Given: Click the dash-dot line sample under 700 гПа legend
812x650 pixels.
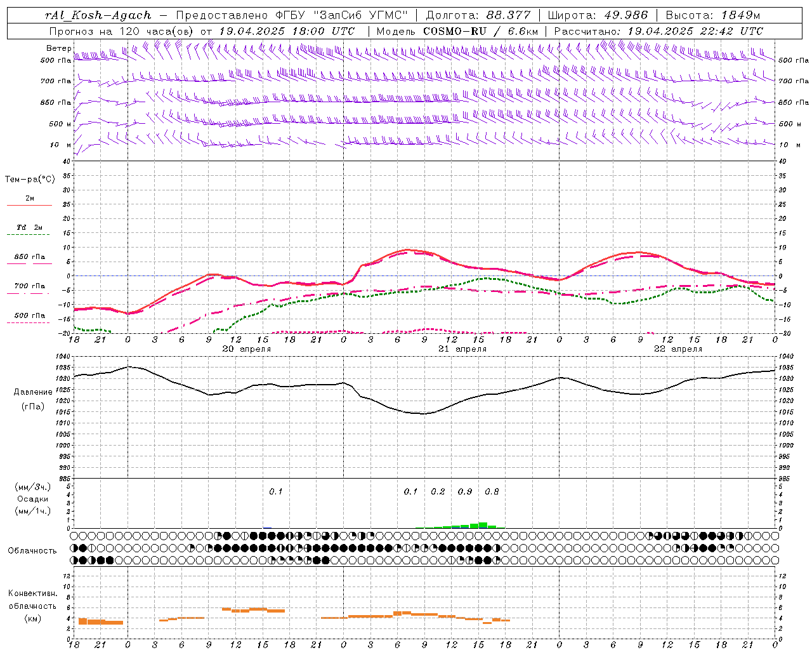Looking at the screenshot, I should pos(29,294).
